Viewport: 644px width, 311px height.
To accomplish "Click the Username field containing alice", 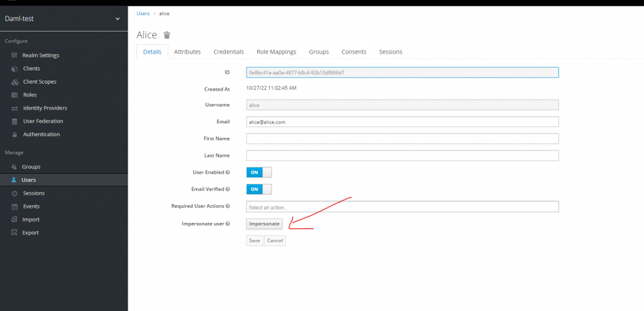I will (402, 105).
